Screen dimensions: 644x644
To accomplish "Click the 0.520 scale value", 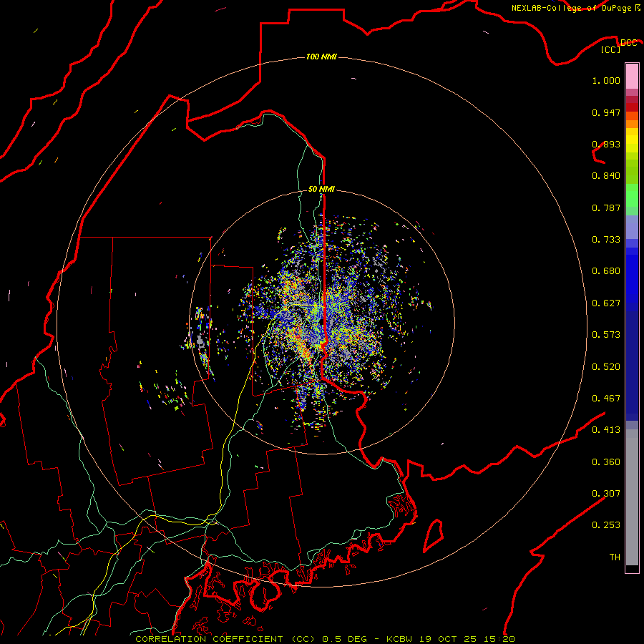I will coord(606,367).
